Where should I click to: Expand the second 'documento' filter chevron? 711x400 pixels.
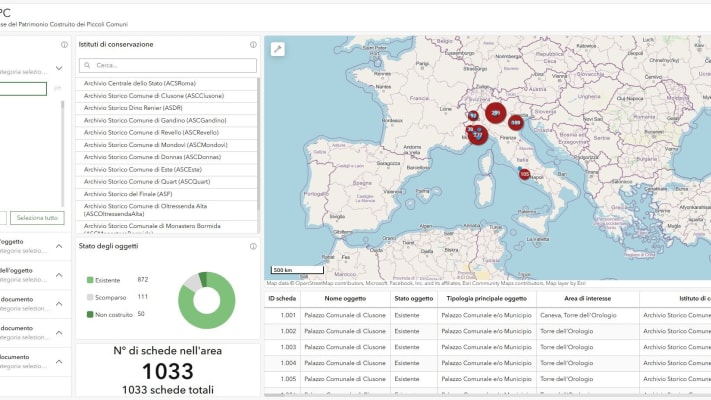coord(59,332)
